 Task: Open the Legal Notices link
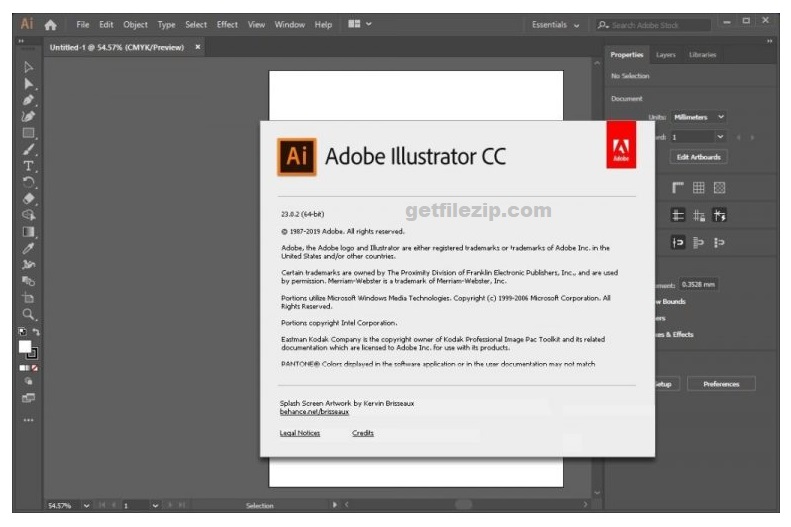click(x=300, y=433)
